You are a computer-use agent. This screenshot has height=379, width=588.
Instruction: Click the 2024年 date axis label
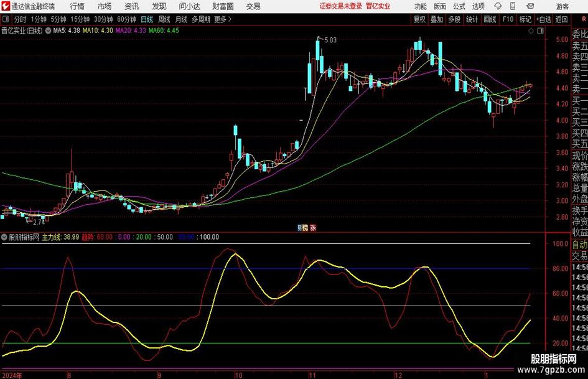[x=12, y=375]
